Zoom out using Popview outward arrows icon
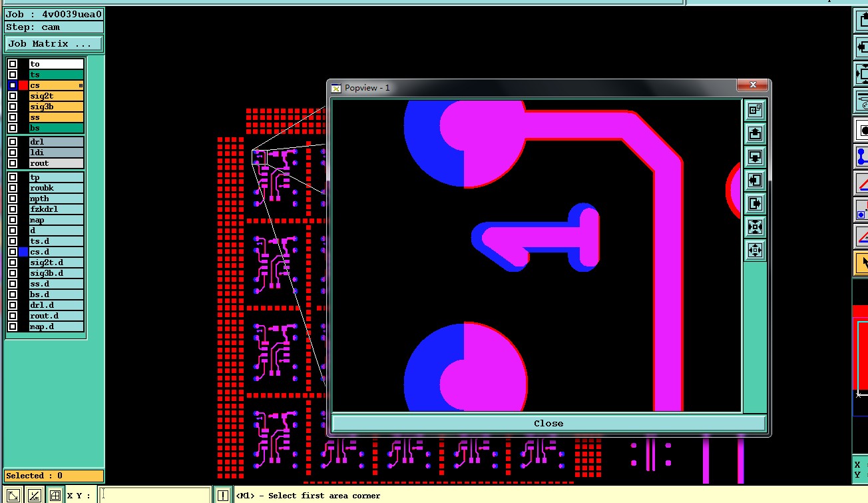This screenshot has width=868, height=503. pyautogui.click(x=755, y=250)
